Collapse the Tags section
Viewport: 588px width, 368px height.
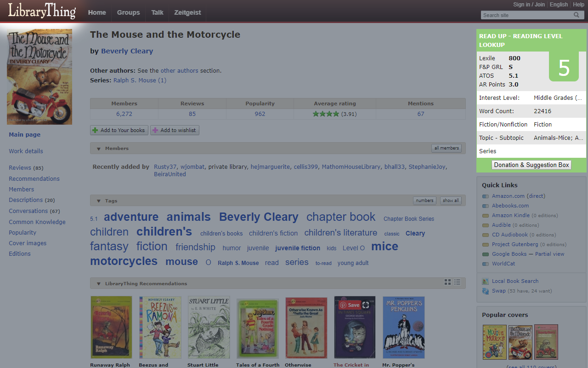[98, 201]
